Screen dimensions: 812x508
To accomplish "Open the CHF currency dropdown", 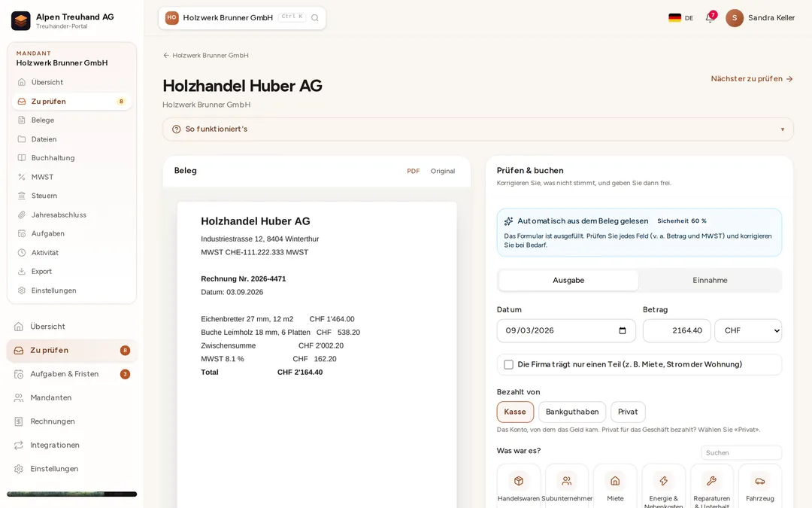I will [x=748, y=330].
